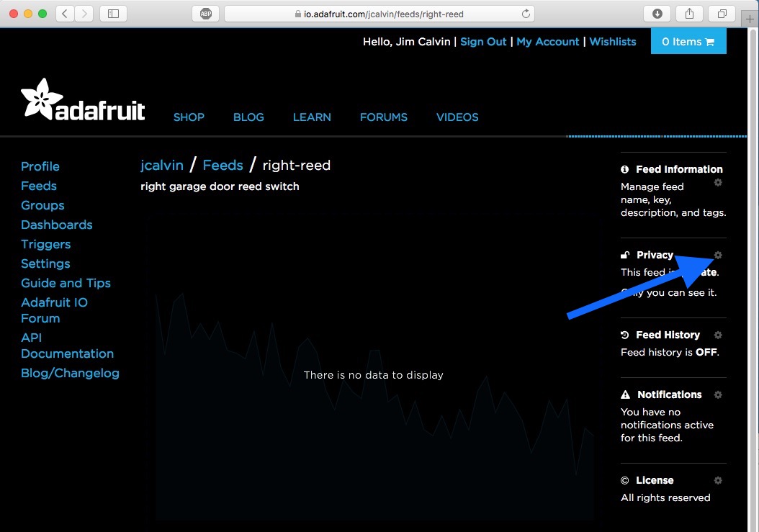
Task: Open the Feed Information settings gear
Action: pyautogui.click(x=718, y=183)
